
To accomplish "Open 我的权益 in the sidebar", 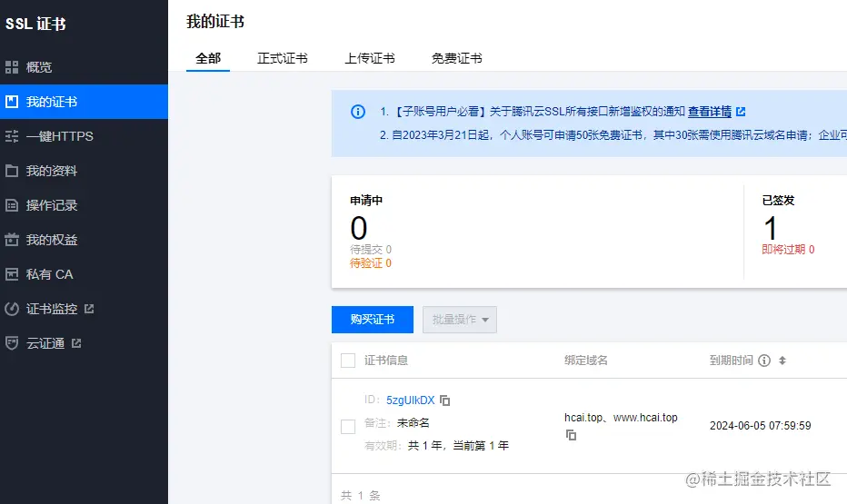I will click(x=84, y=240).
